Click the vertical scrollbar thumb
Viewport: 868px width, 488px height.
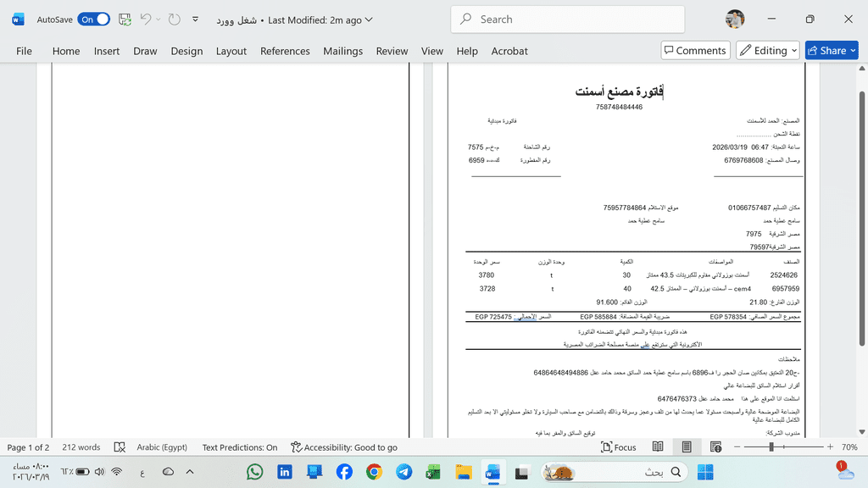click(862, 219)
